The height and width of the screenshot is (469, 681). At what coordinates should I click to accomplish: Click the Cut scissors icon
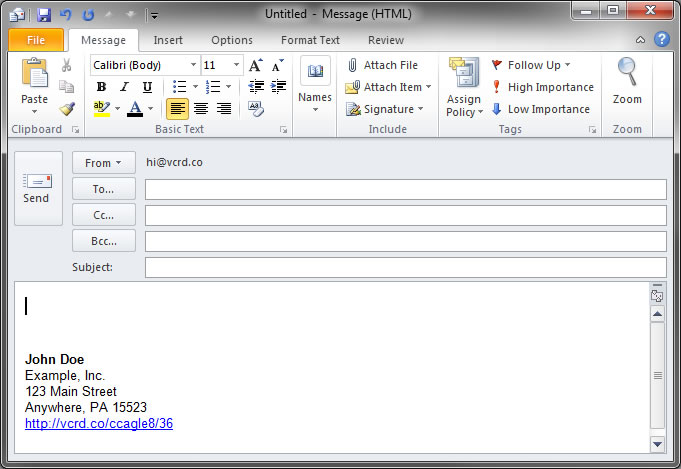66,65
